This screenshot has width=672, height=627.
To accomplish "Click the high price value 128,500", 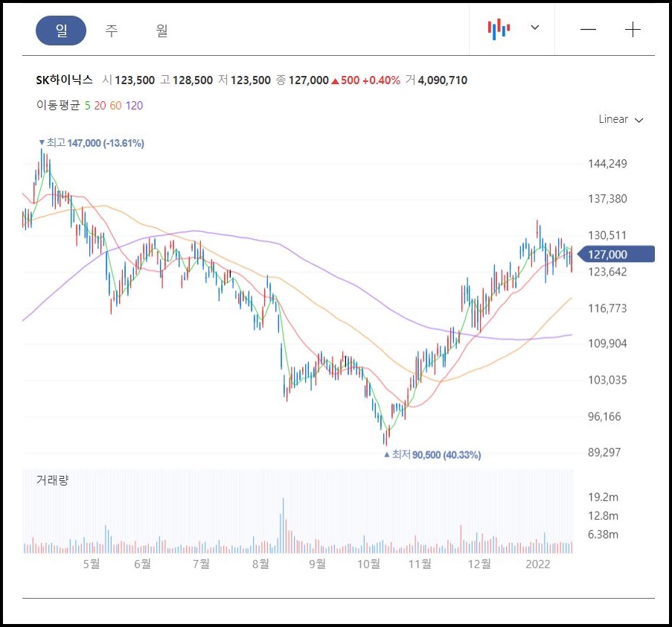I will pyautogui.click(x=193, y=80).
